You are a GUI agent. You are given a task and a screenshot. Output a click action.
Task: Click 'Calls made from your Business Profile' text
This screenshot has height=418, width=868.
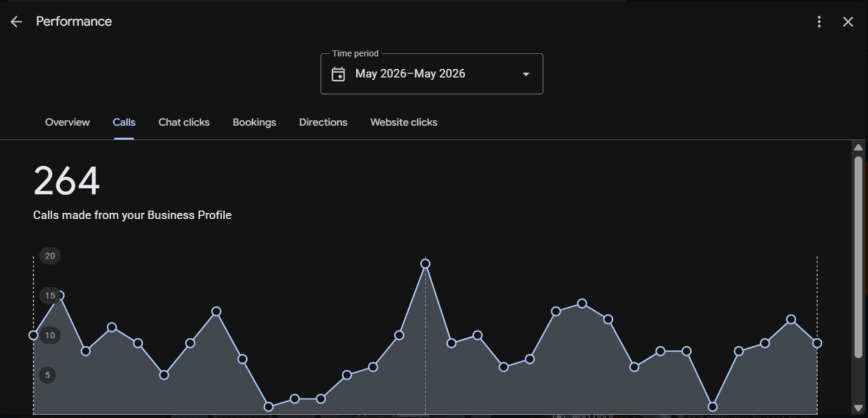point(132,215)
